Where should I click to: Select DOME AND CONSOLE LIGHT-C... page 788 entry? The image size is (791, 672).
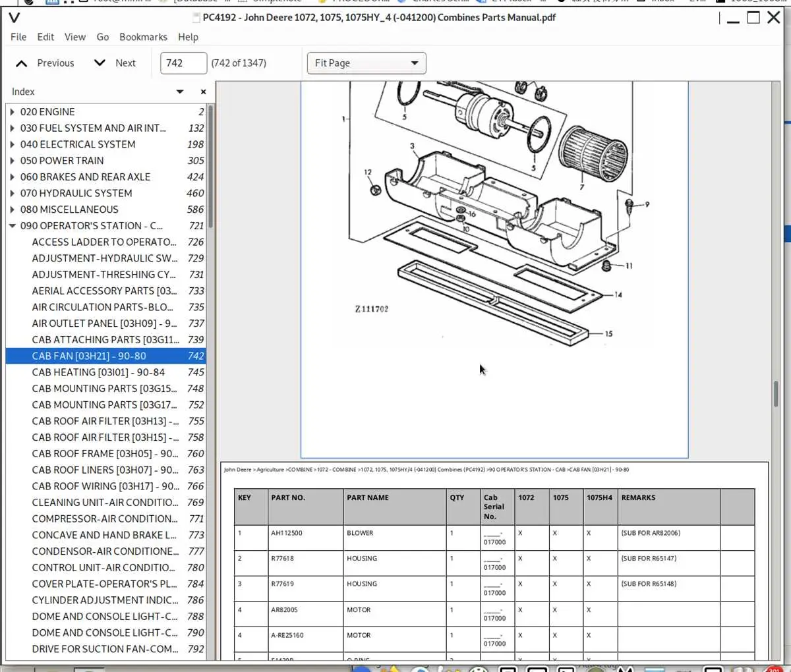[105, 616]
